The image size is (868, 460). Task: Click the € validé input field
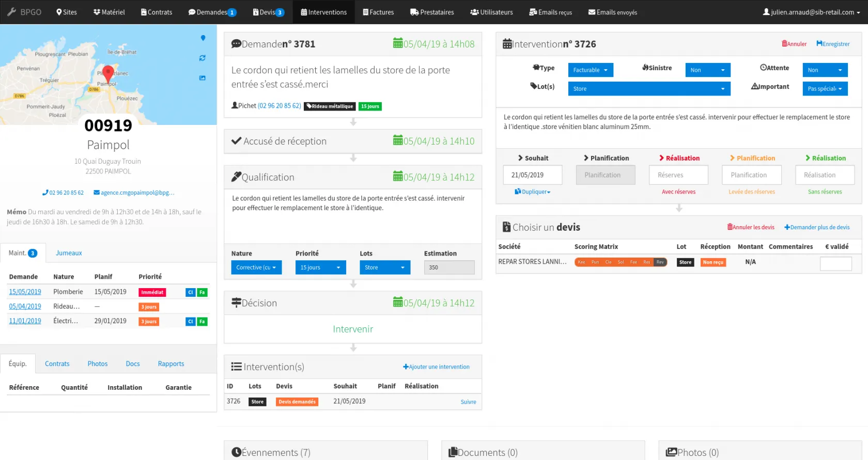(835, 264)
